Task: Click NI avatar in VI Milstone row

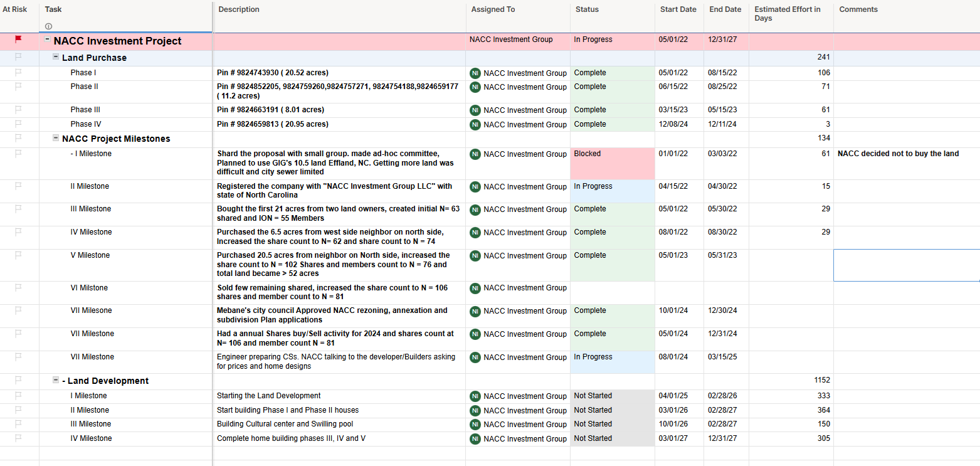Action: 475,289
